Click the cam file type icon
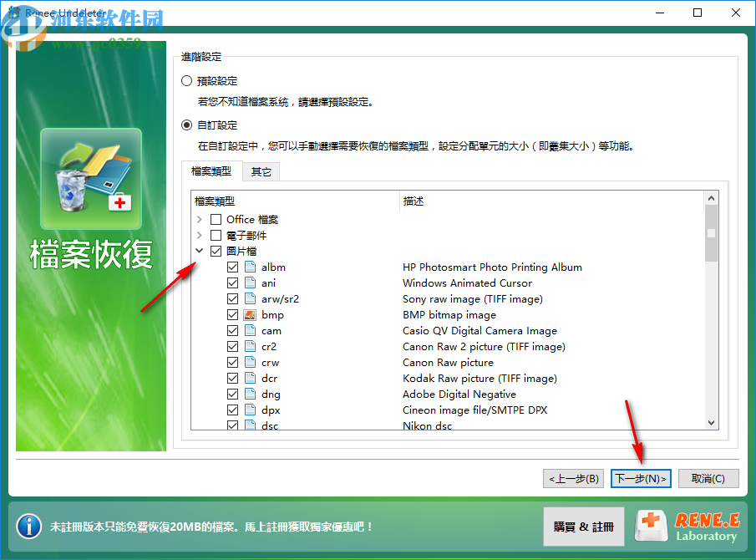The image size is (756, 560). click(x=250, y=330)
